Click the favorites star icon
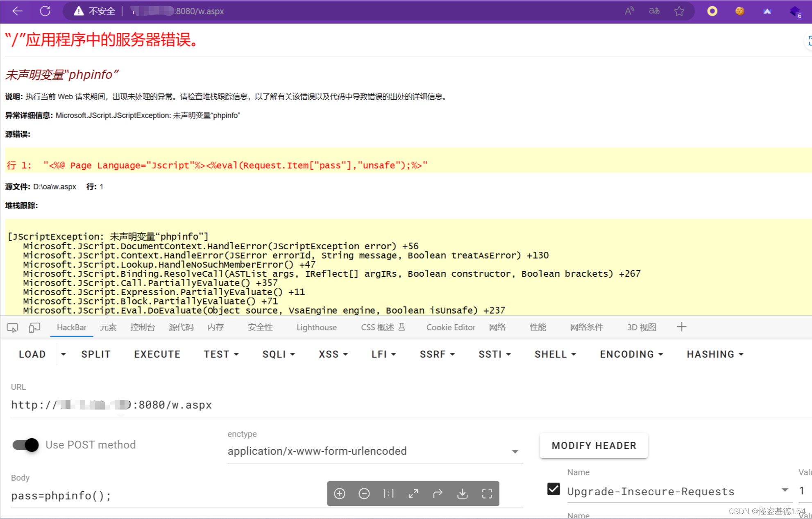 point(679,11)
